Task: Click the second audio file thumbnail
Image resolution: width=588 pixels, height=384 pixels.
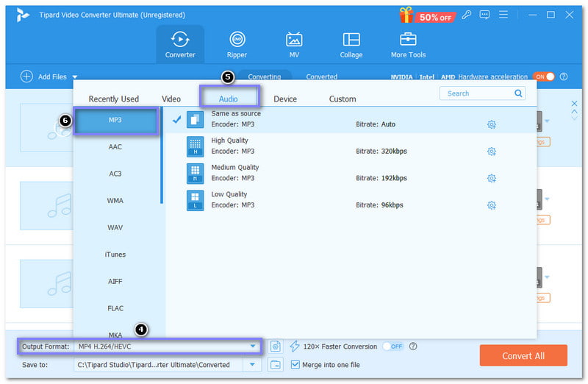Action: click(x=46, y=206)
